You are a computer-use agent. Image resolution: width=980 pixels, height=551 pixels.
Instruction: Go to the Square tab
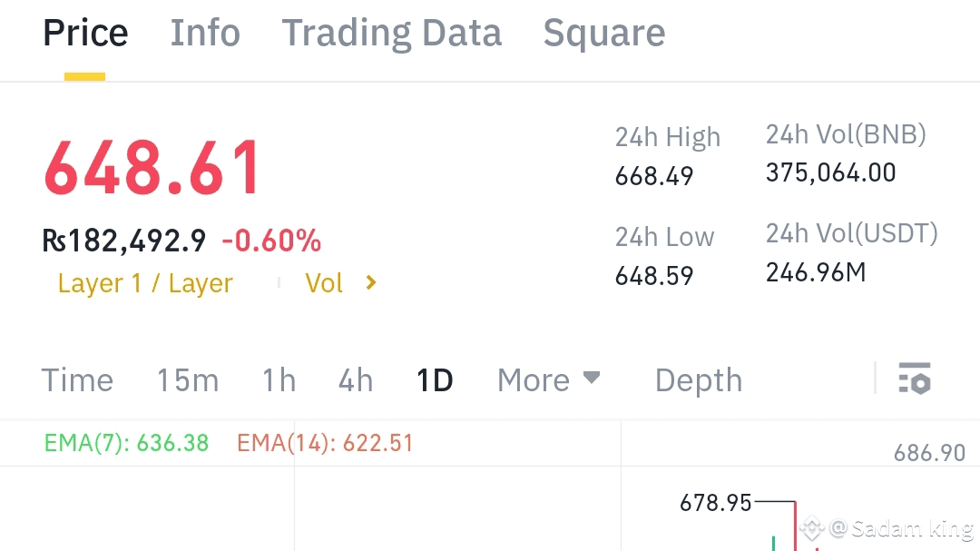(x=603, y=34)
